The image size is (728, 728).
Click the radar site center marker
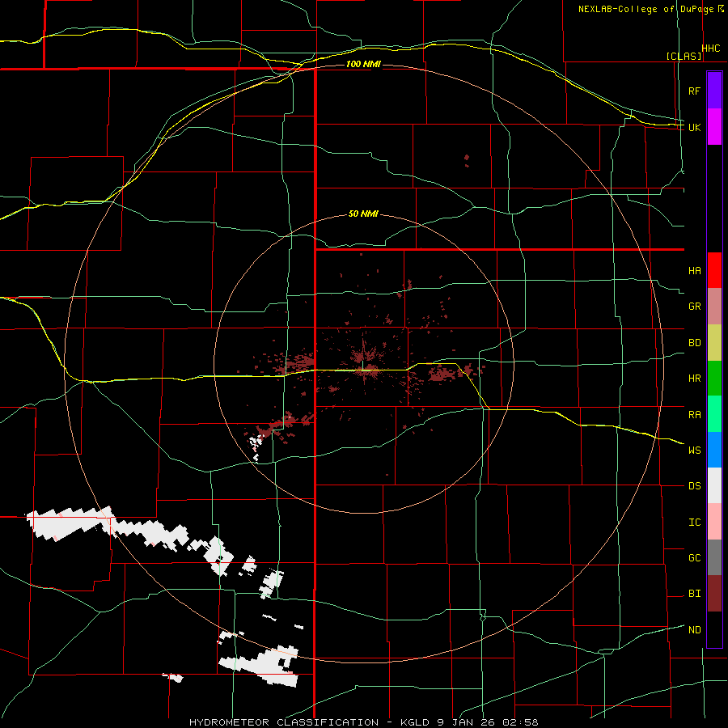click(x=362, y=366)
